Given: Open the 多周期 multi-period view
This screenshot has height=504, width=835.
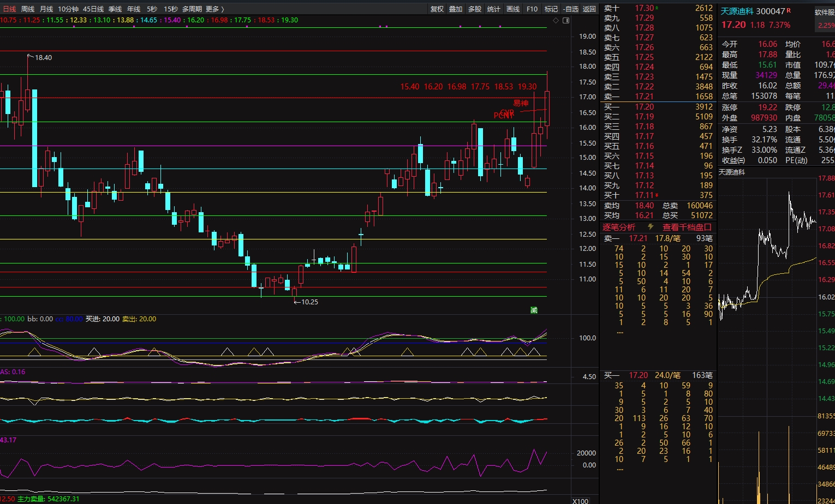Looking at the screenshot, I should point(192,9).
